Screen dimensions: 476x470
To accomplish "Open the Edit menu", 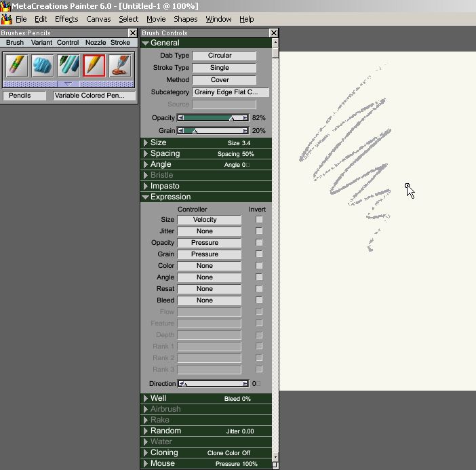I will tap(41, 19).
